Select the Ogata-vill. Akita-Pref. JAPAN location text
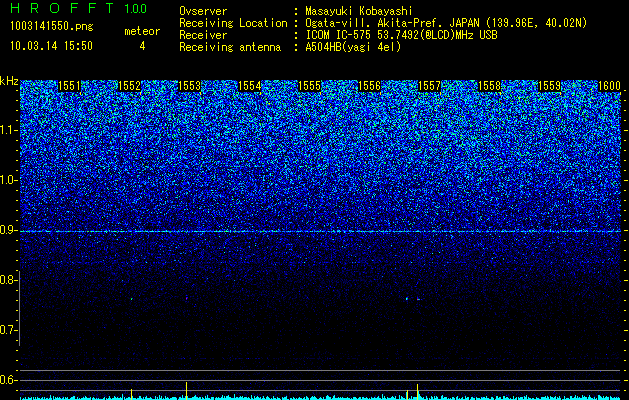This screenshot has height=400, width=629. (446, 23)
